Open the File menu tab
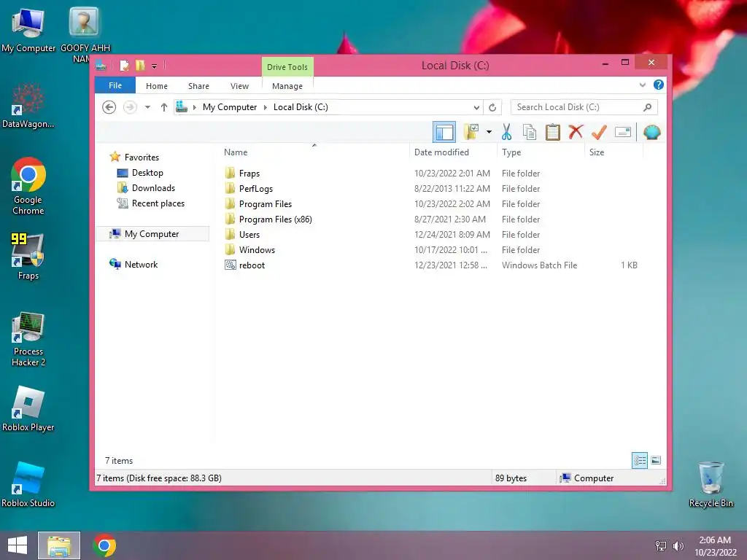This screenshot has width=747, height=560. pos(115,85)
